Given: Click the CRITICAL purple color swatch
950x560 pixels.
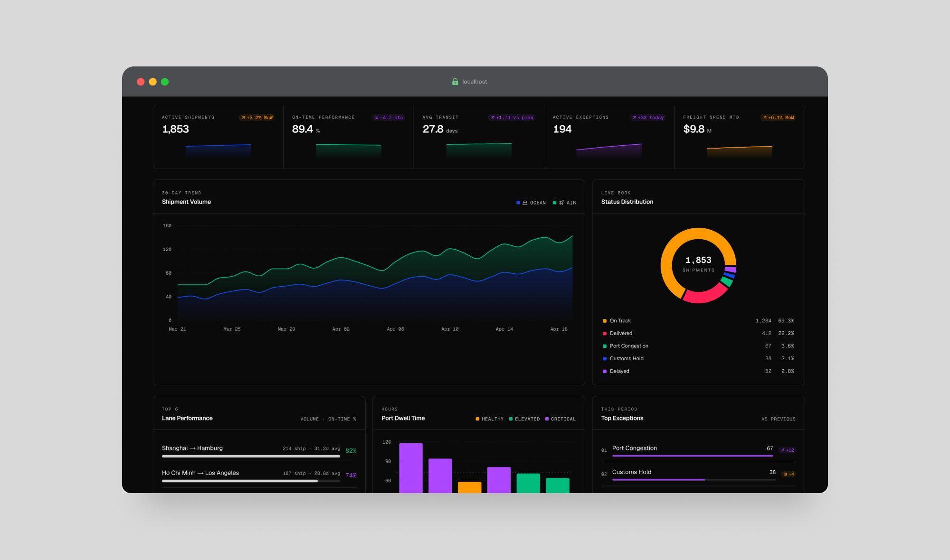Looking at the screenshot, I should (x=546, y=419).
